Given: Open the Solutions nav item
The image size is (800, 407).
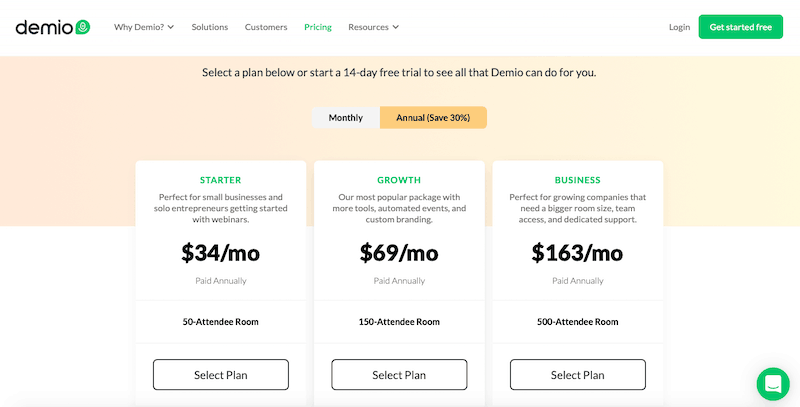Looking at the screenshot, I should pyautogui.click(x=210, y=27).
